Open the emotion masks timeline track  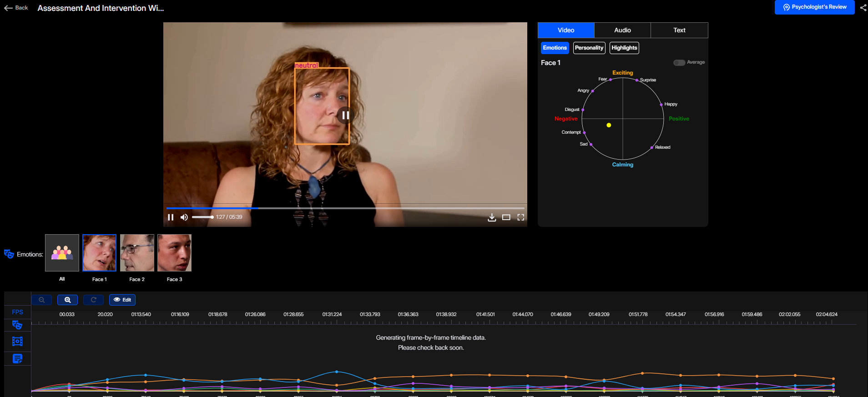pos(17,325)
